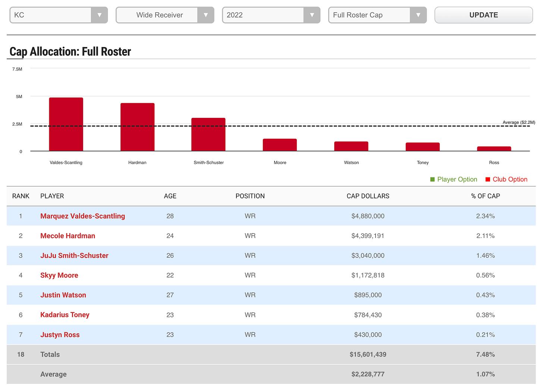Click the UPDATE button
Screen dimensions: 543x392
484,15
